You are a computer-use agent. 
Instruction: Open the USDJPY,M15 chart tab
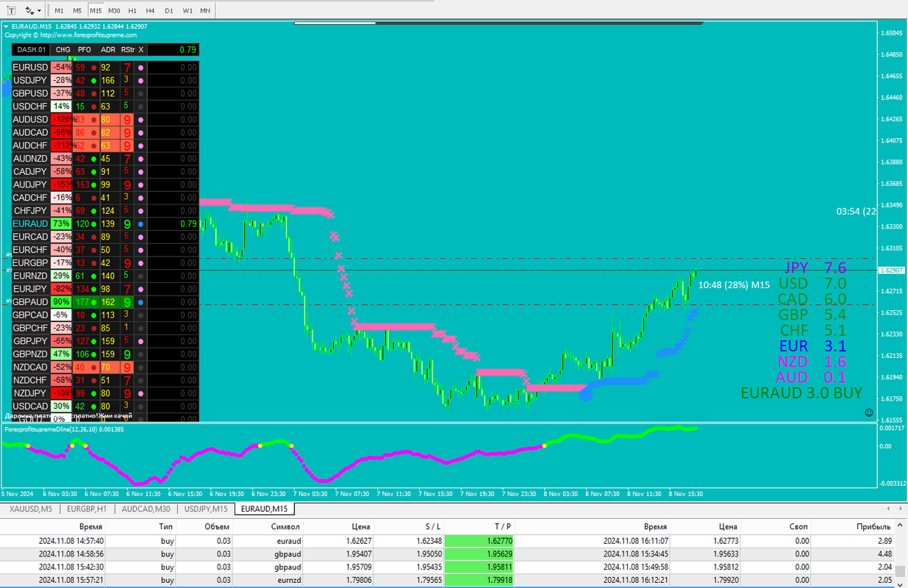206,509
